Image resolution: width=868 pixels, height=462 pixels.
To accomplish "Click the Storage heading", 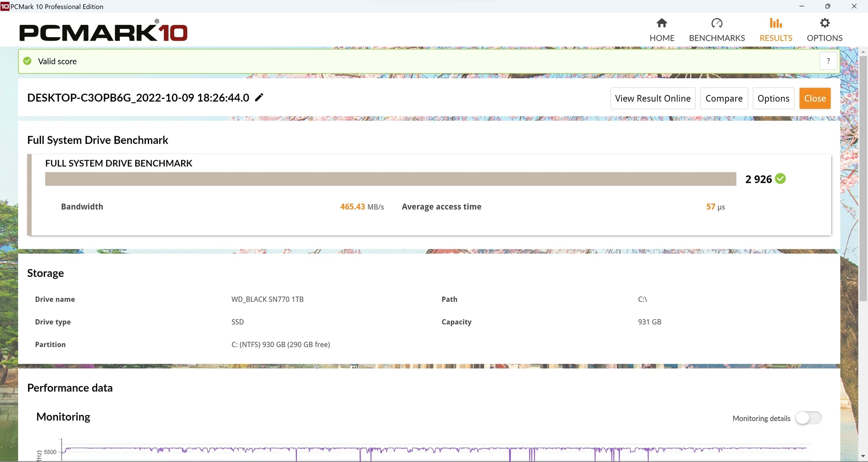I will pyautogui.click(x=45, y=273).
